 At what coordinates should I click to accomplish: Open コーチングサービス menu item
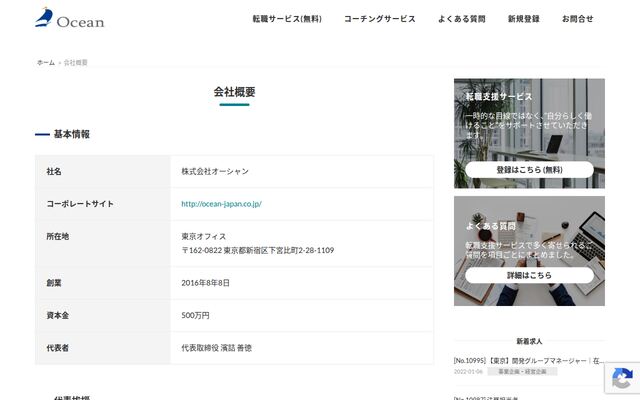point(380,19)
